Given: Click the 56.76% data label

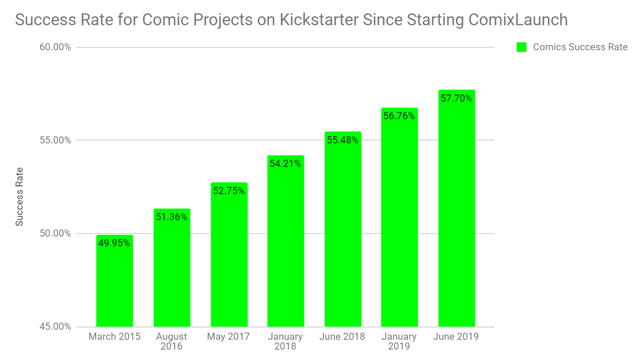Looking at the screenshot, I should coord(399,116).
